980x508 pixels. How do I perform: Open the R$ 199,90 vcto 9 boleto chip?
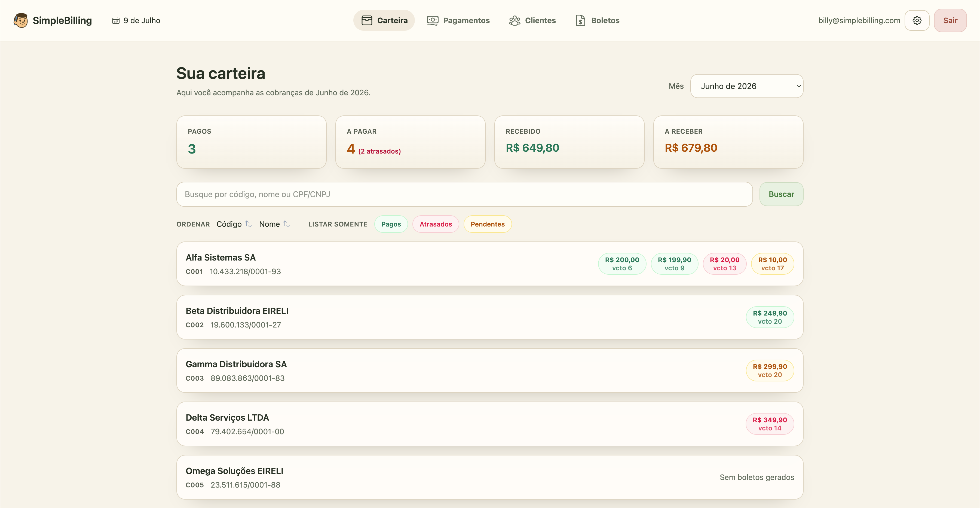pos(674,264)
